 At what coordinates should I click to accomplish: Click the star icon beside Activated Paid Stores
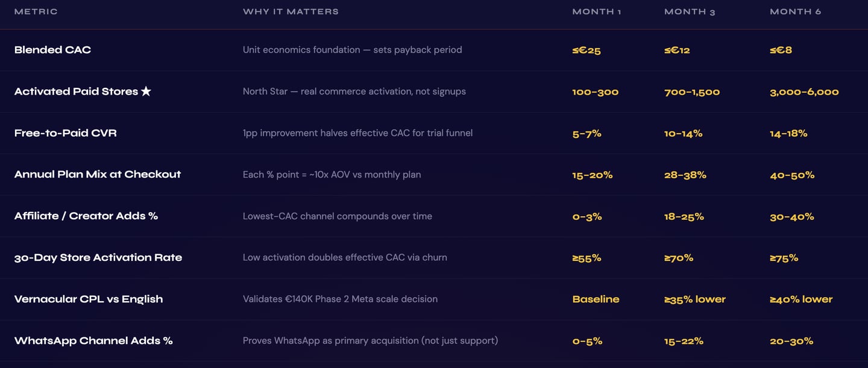146,92
